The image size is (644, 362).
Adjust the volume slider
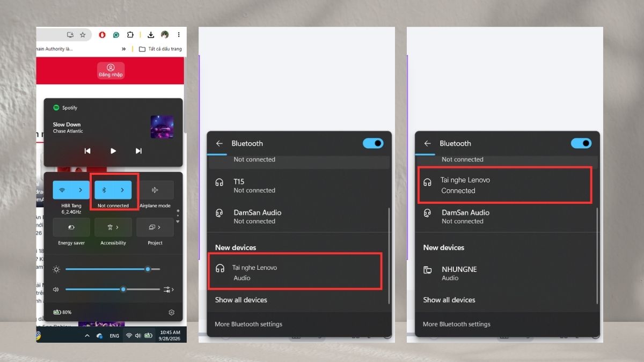(113, 290)
